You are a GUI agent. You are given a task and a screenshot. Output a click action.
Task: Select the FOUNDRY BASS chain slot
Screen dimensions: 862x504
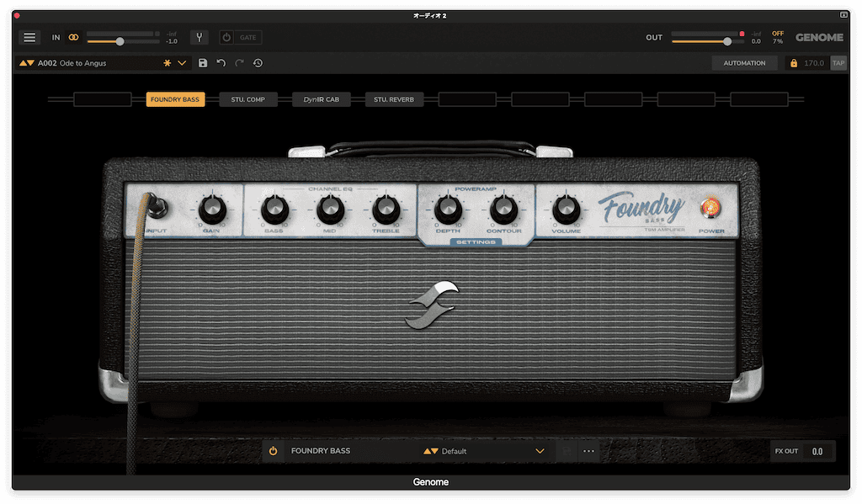click(175, 99)
